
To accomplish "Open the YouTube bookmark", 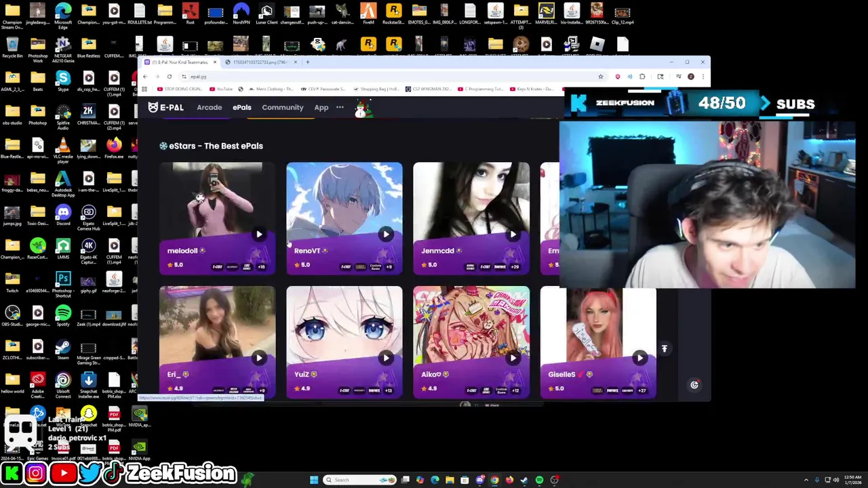I will [221, 89].
